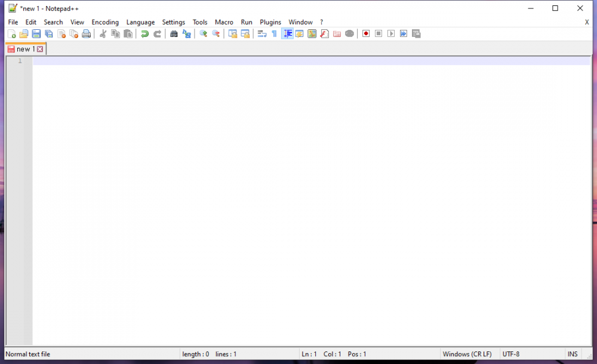Click the Stop Recording macro icon
The height and width of the screenshot is (364, 597).
tap(378, 34)
